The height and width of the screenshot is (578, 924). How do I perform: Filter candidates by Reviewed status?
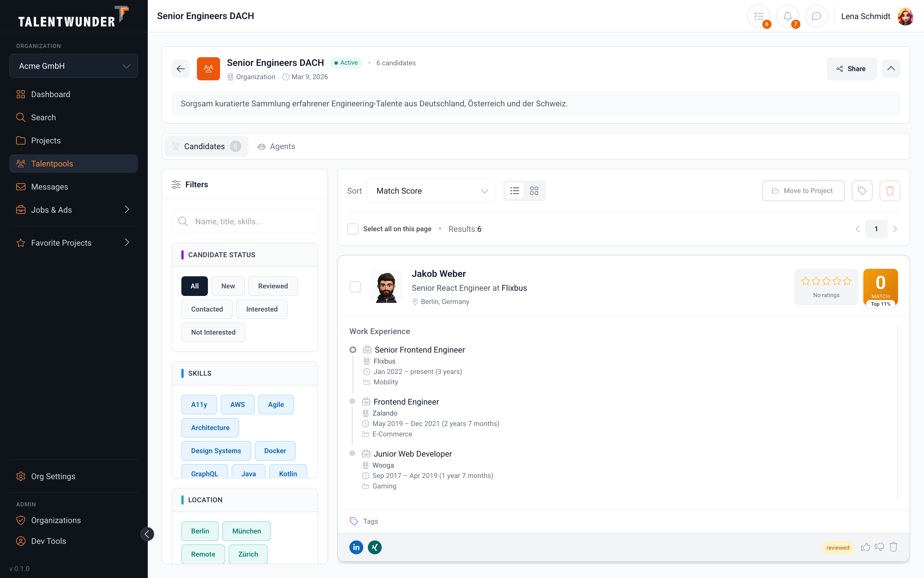coord(273,286)
